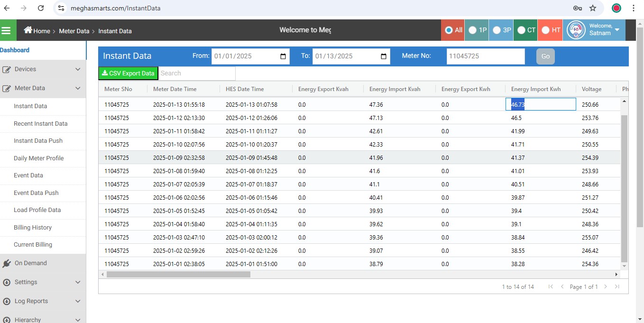Go to next page pager arrow
This screenshot has height=323, width=644.
pyautogui.click(x=606, y=286)
